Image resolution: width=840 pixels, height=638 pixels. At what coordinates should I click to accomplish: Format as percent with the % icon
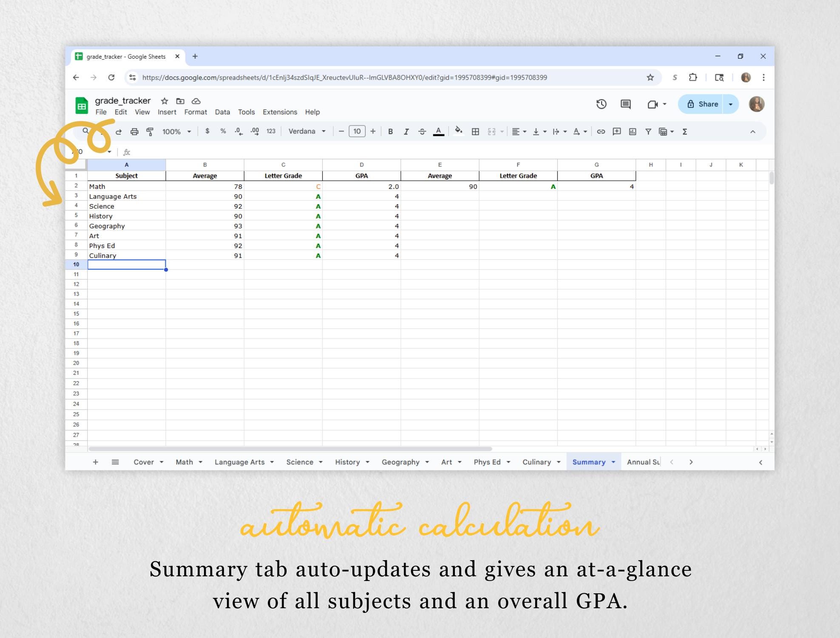coord(223,131)
